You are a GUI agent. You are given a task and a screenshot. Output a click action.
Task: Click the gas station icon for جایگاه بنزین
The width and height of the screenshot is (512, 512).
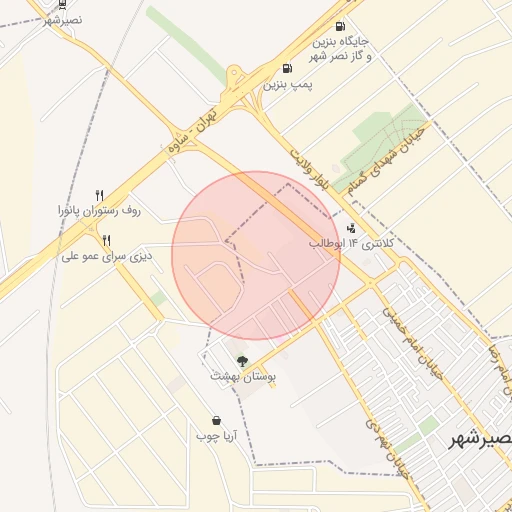click(340, 26)
